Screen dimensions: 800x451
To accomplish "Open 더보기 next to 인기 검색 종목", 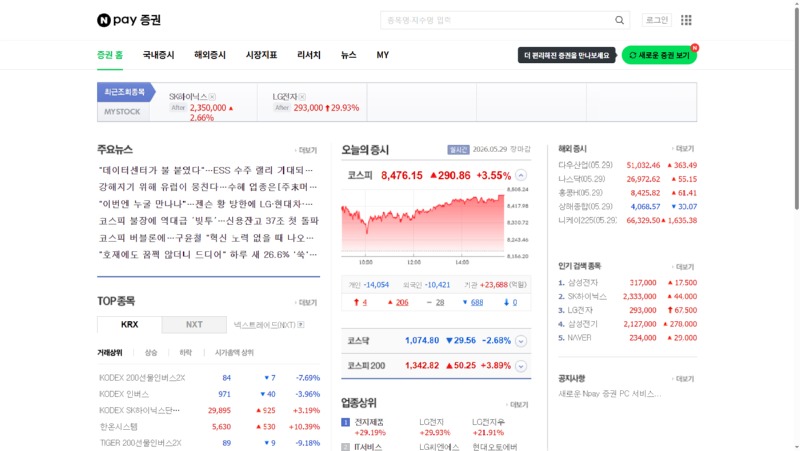I will pos(683,267).
